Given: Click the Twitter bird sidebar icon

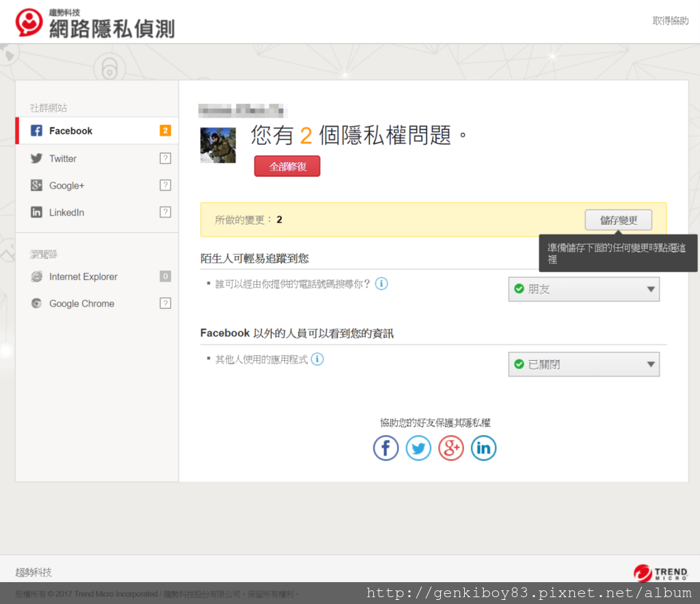Looking at the screenshot, I should click(x=36, y=159).
